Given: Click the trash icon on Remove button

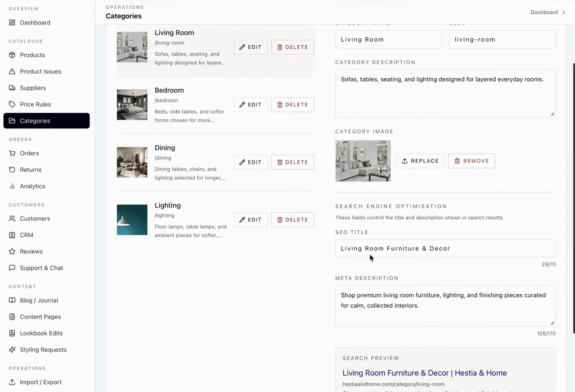Looking at the screenshot, I should 457,161.
